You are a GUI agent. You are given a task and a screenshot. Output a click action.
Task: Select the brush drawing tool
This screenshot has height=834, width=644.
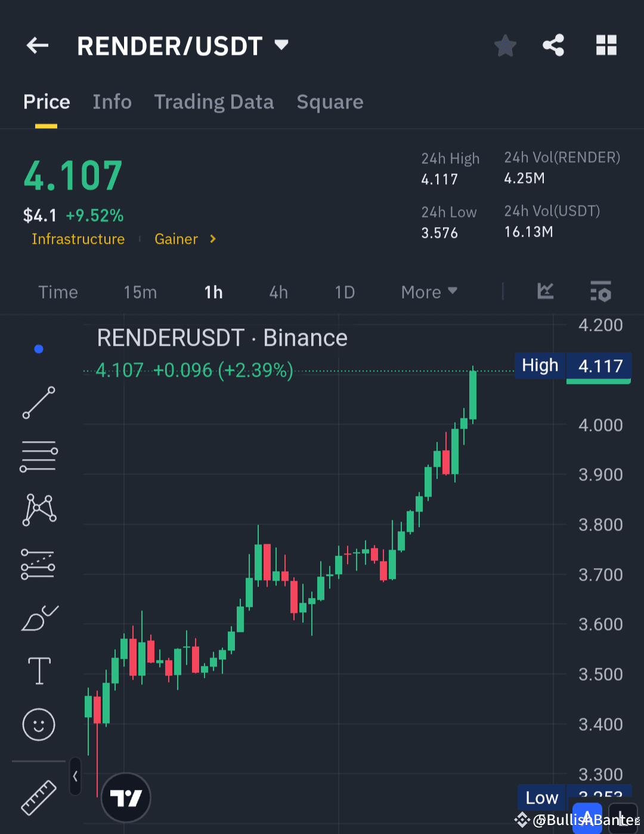point(38,618)
